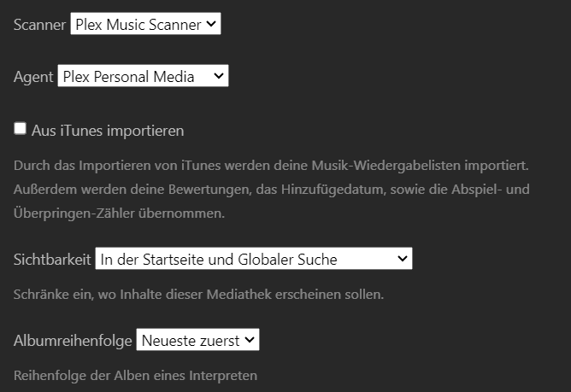Click the 'Sichtbarkeit' field label
This screenshot has height=392, width=571.
(52, 259)
